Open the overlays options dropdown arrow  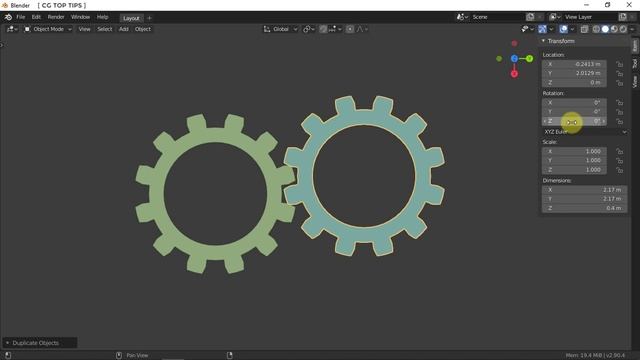pos(572,29)
